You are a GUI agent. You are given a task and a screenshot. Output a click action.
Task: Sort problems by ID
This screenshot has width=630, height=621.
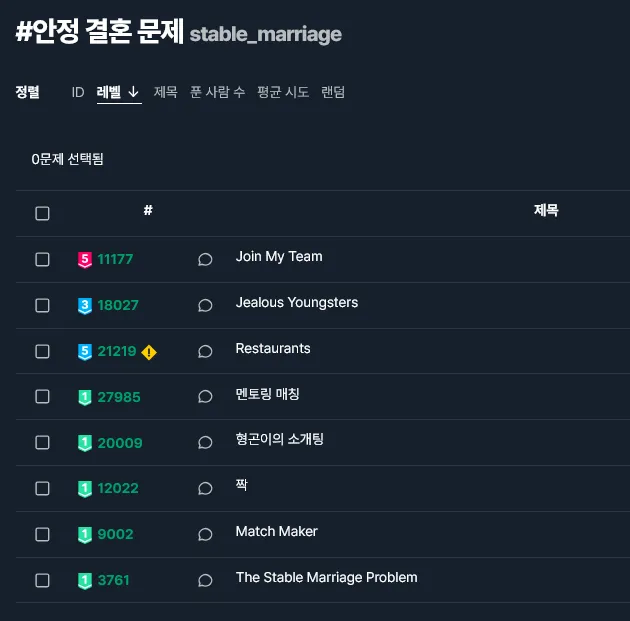(x=78, y=92)
